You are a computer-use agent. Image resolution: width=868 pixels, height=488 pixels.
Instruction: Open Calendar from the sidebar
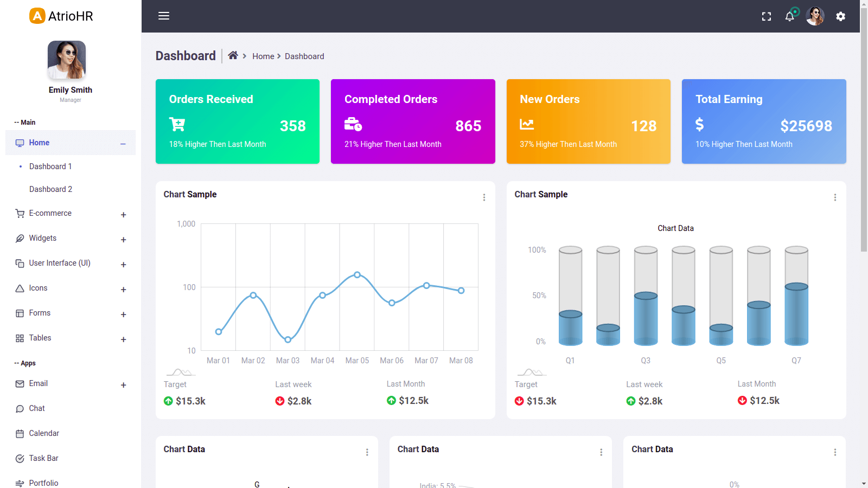click(x=44, y=433)
